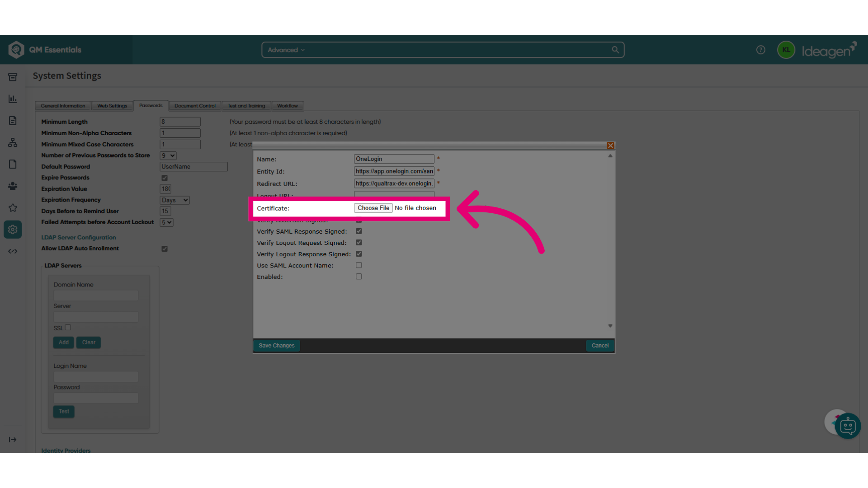Toggle Expire Passwords checkbox
This screenshot has height=488, width=868.
(x=165, y=178)
